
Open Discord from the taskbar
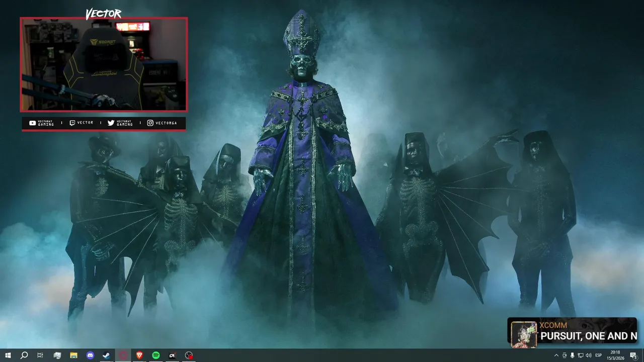pos(90,355)
